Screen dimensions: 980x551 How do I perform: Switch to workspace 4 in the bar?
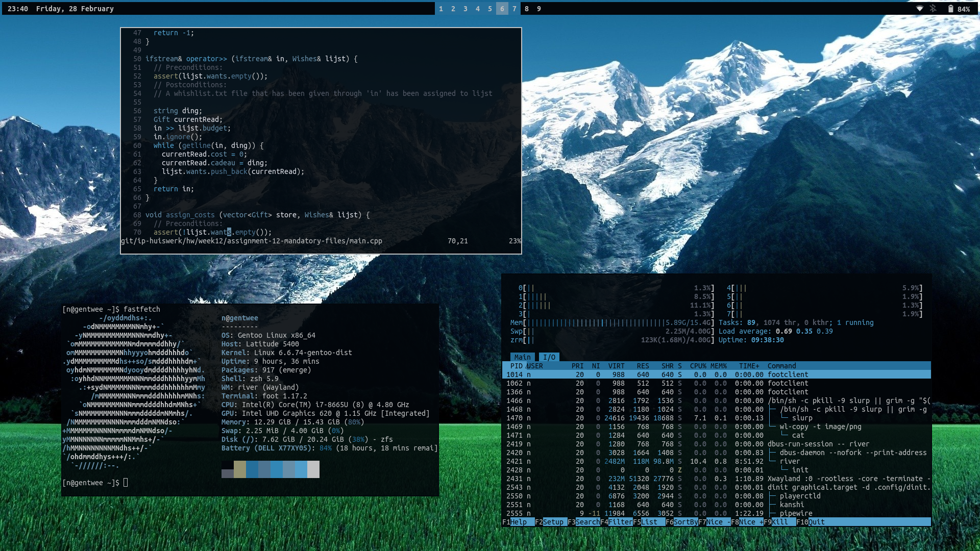(478, 9)
